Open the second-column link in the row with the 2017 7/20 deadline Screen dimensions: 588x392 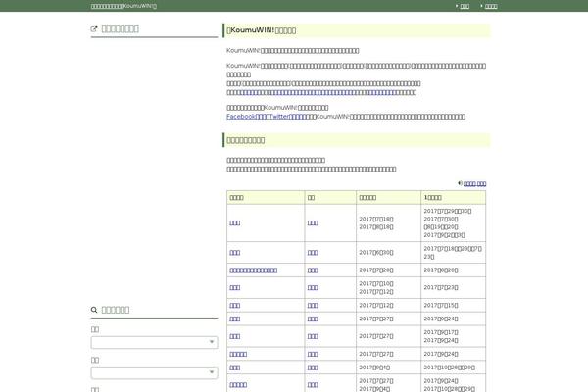coord(313,270)
